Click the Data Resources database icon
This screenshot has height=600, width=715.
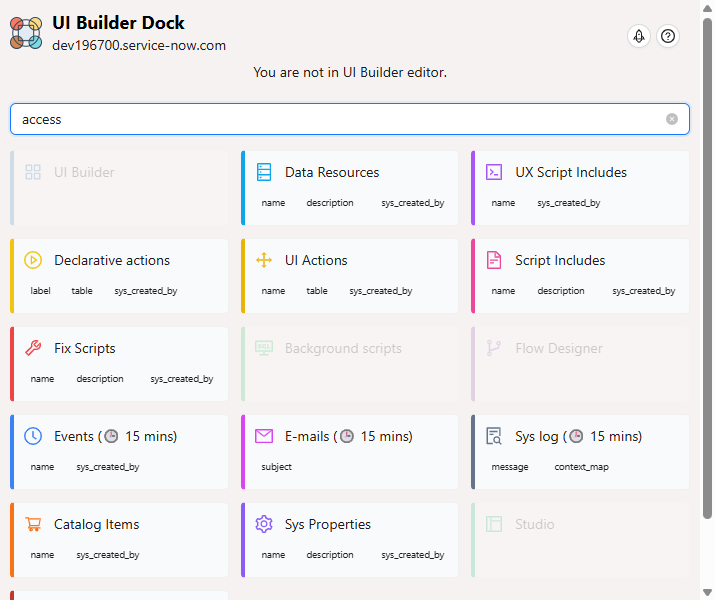(264, 172)
